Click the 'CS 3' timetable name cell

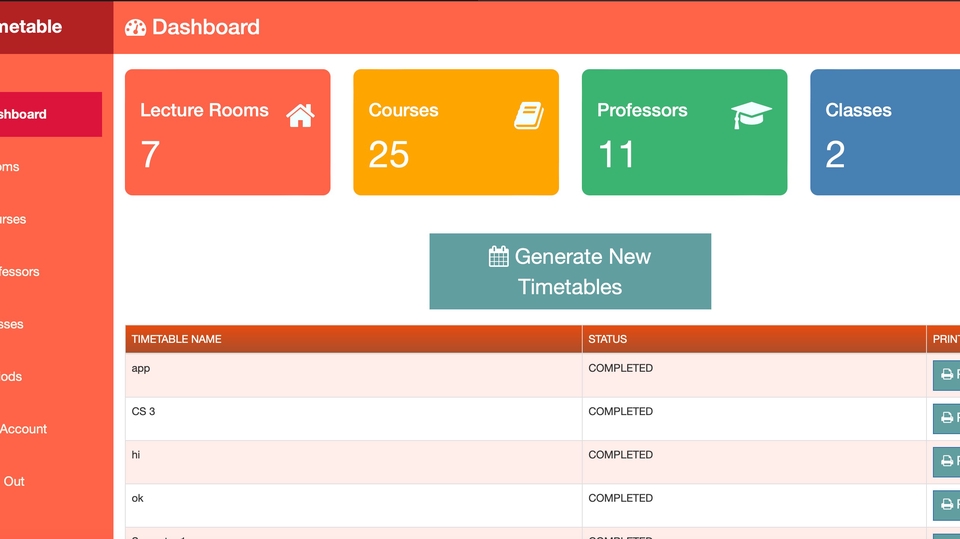pos(354,419)
